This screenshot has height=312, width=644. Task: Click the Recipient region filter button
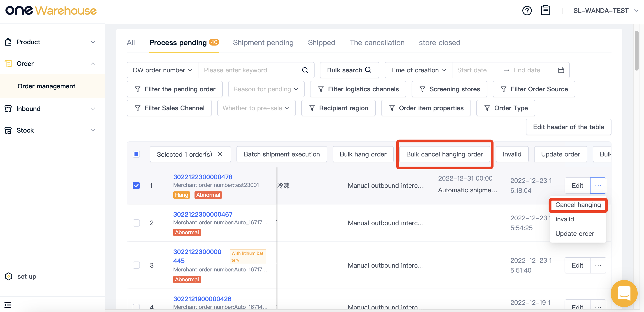[338, 108]
